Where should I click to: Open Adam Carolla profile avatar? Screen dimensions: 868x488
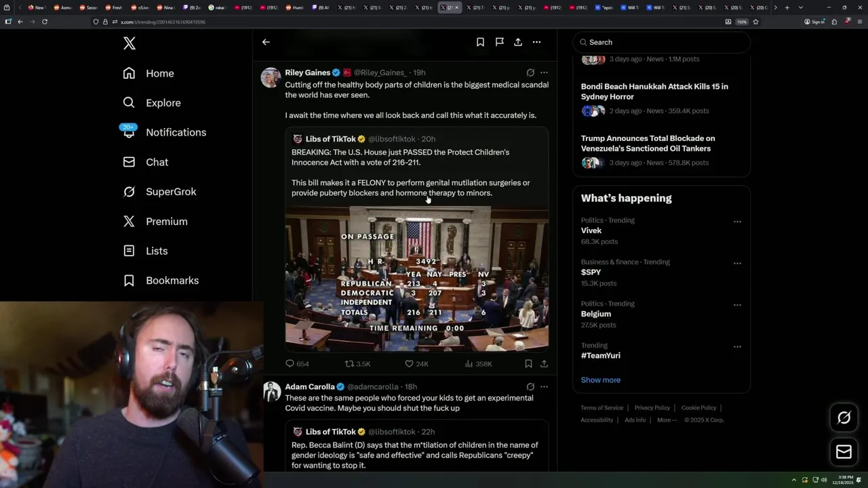click(271, 392)
